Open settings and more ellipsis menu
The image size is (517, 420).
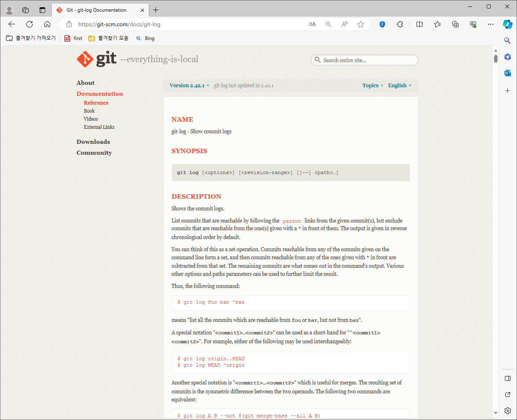point(491,24)
